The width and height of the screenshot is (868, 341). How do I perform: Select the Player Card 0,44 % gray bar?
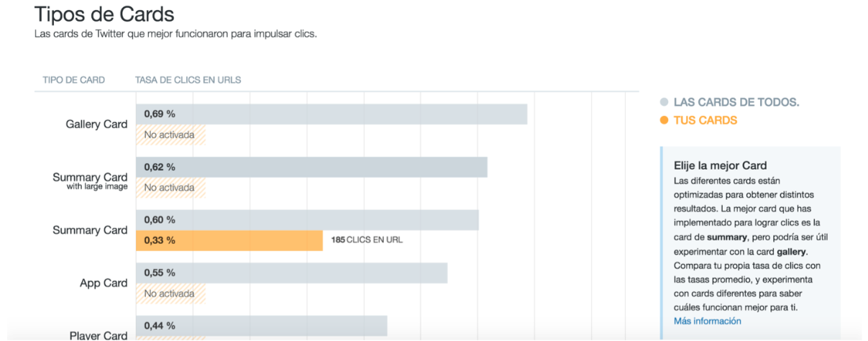point(261,326)
